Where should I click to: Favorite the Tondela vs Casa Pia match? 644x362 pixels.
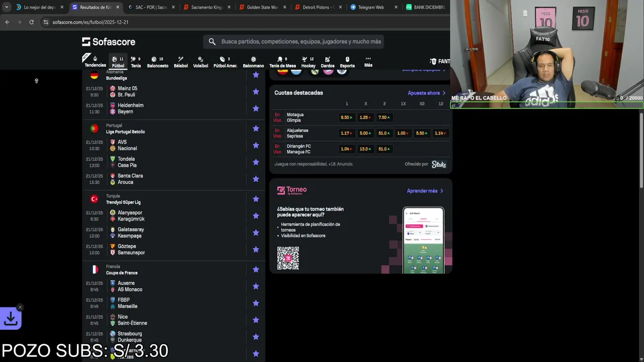(x=256, y=162)
